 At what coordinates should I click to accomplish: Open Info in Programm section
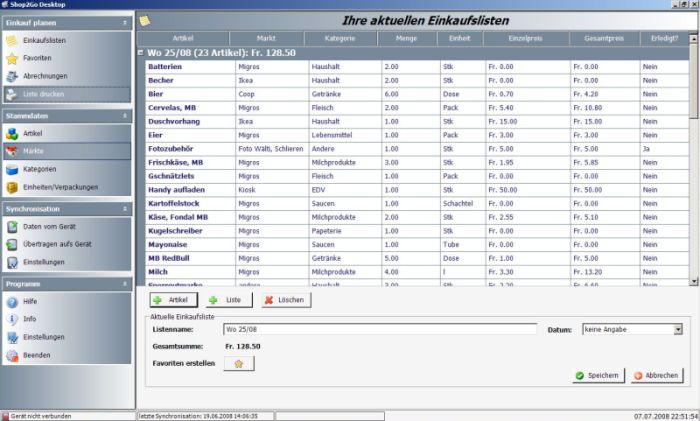pos(29,319)
